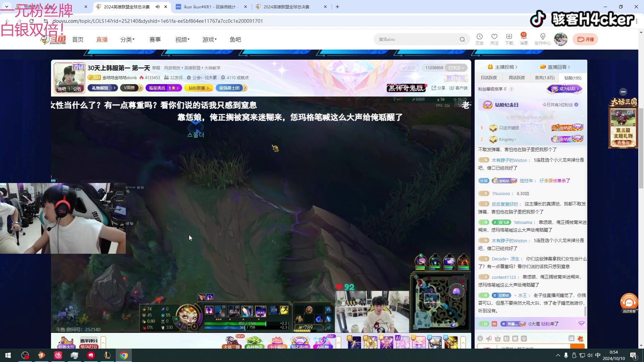Click the Chrome taskbar icon
Viewport: 644px width, 362px height.
click(x=124, y=355)
